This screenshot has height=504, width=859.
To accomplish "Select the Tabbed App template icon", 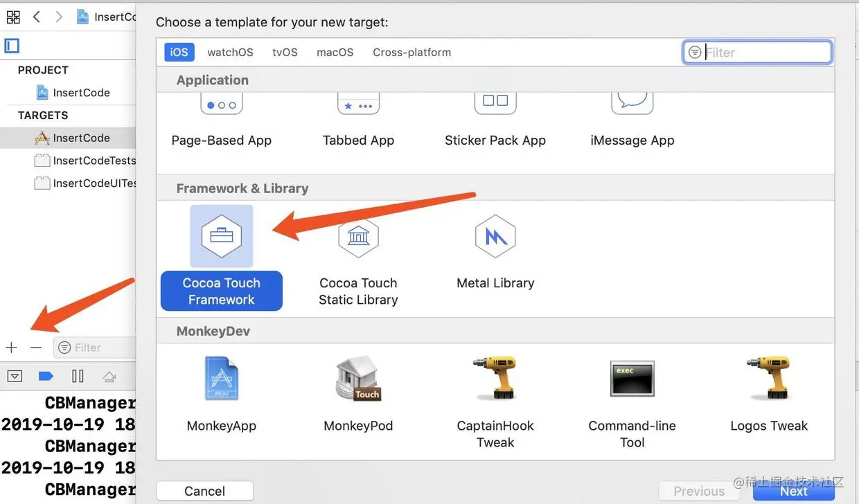I will pos(358,104).
